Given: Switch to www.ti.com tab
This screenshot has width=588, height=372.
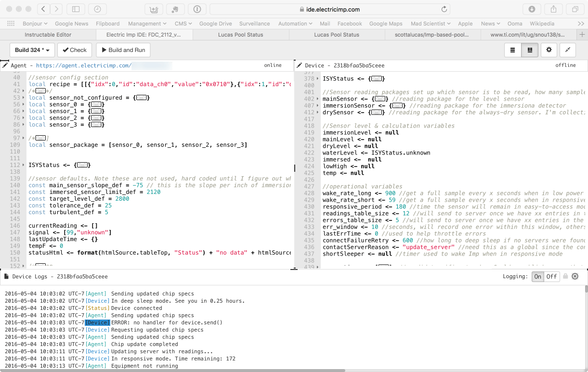Looking at the screenshot, I should coord(528,35).
